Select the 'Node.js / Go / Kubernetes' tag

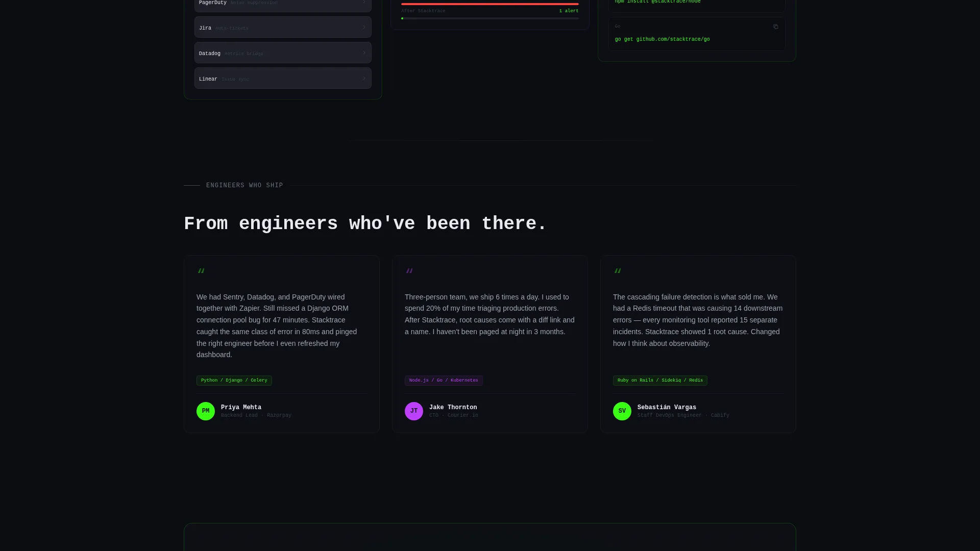coord(444,381)
